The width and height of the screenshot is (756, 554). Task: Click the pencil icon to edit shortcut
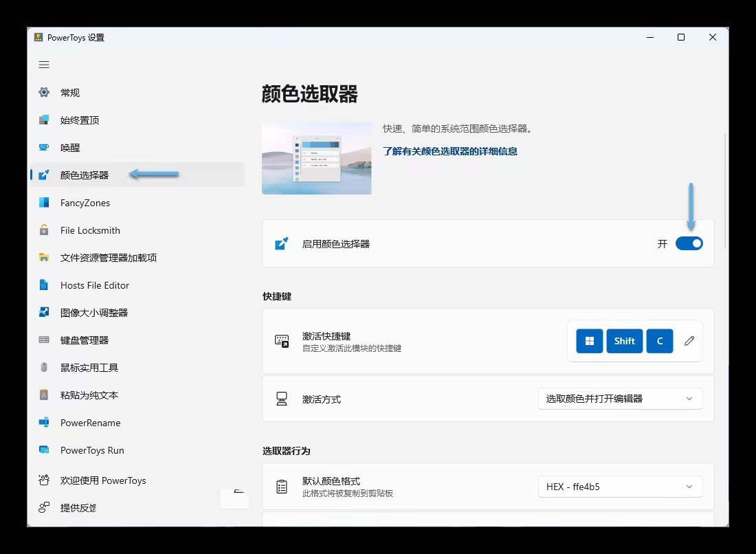click(689, 341)
